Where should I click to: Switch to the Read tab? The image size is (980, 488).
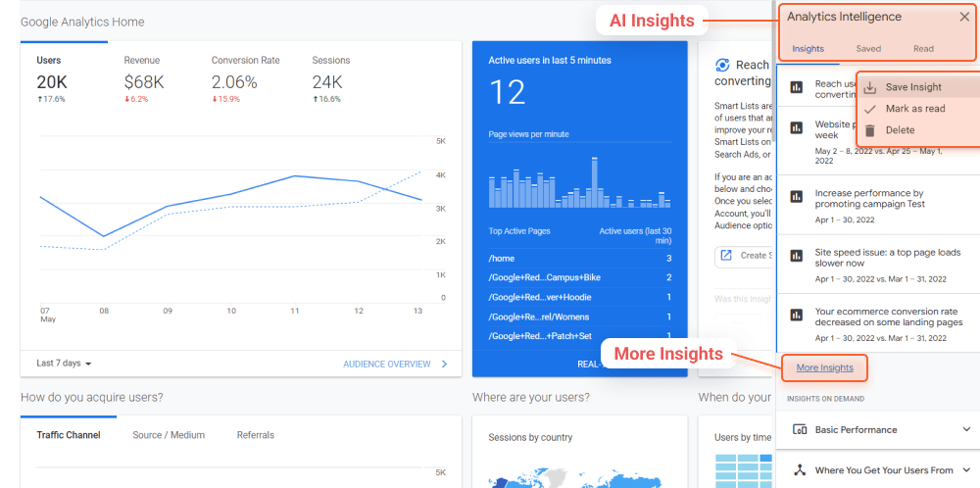pyautogui.click(x=923, y=49)
